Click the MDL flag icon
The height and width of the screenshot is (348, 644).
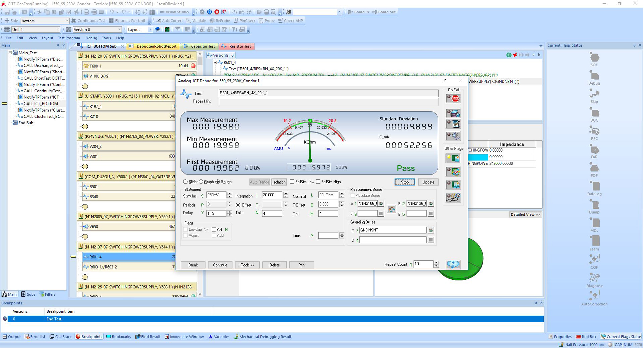pyautogui.click(x=594, y=223)
